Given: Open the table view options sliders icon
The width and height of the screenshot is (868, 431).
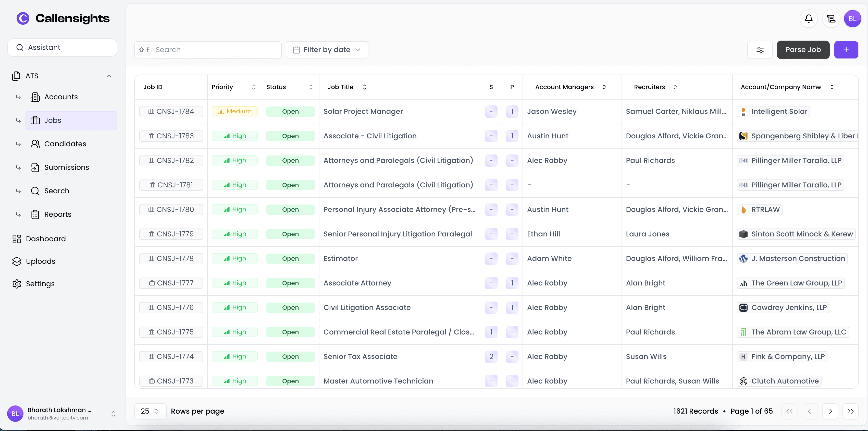Looking at the screenshot, I should point(760,50).
